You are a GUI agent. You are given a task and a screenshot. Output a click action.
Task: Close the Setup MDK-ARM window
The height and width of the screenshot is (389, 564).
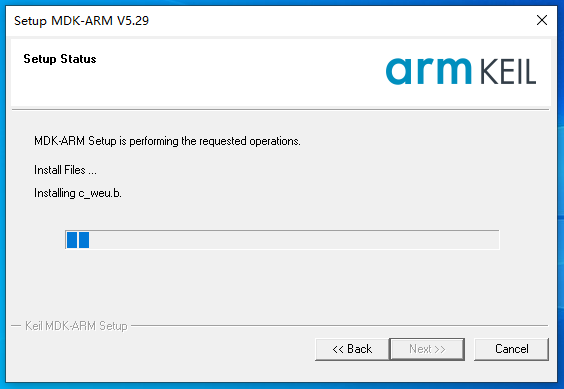(x=542, y=20)
